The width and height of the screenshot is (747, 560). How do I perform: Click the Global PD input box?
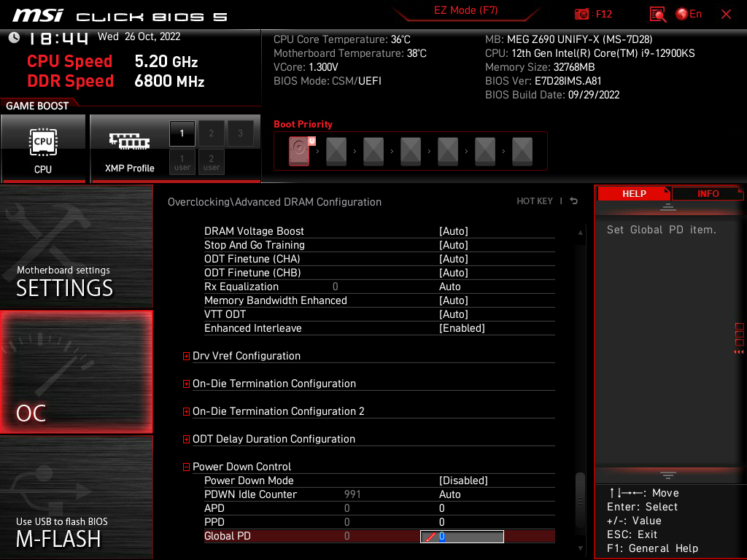[x=462, y=536]
